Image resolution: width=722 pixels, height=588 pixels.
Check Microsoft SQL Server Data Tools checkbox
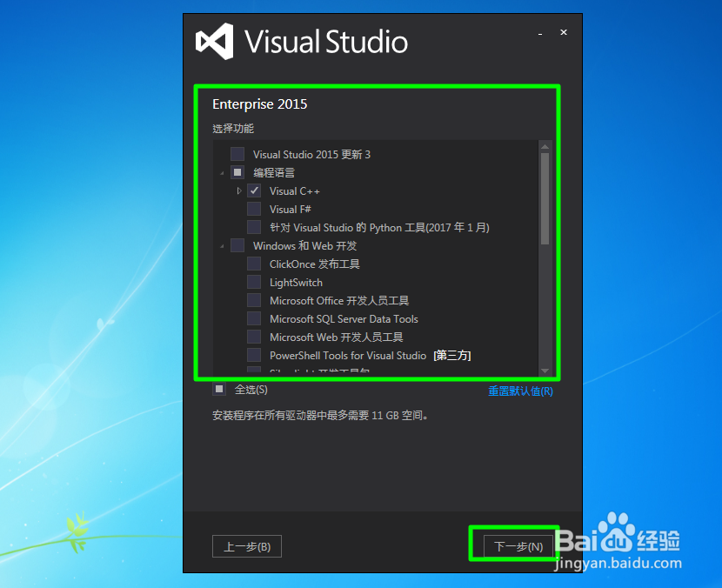tap(254, 318)
